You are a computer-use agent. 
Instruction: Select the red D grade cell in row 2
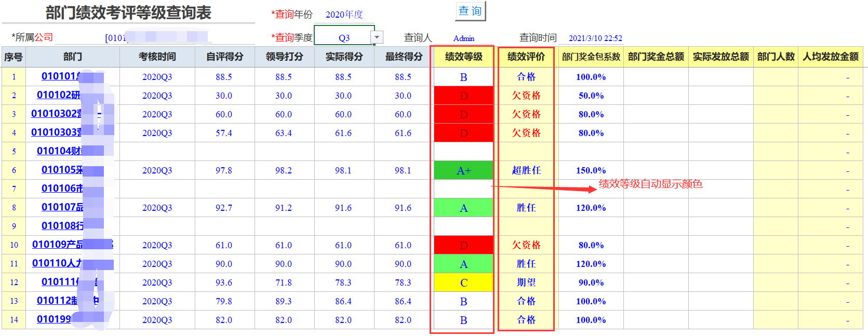click(x=463, y=96)
